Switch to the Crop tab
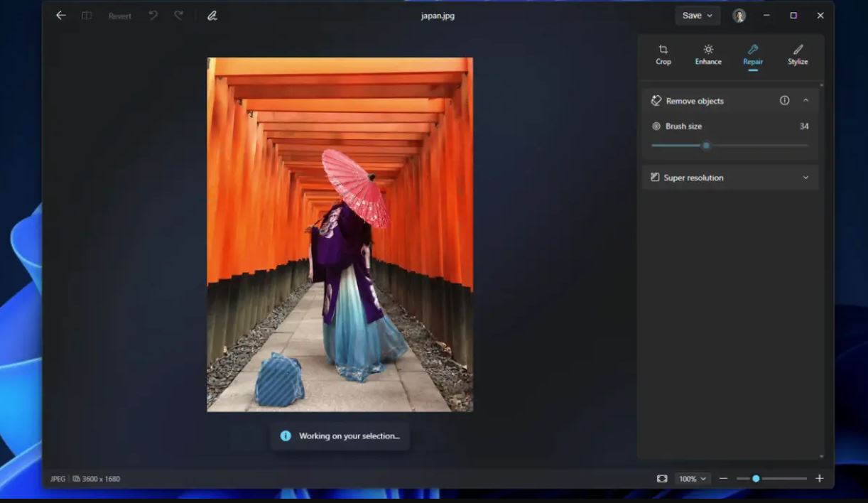868x503 pixels. (663, 55)
